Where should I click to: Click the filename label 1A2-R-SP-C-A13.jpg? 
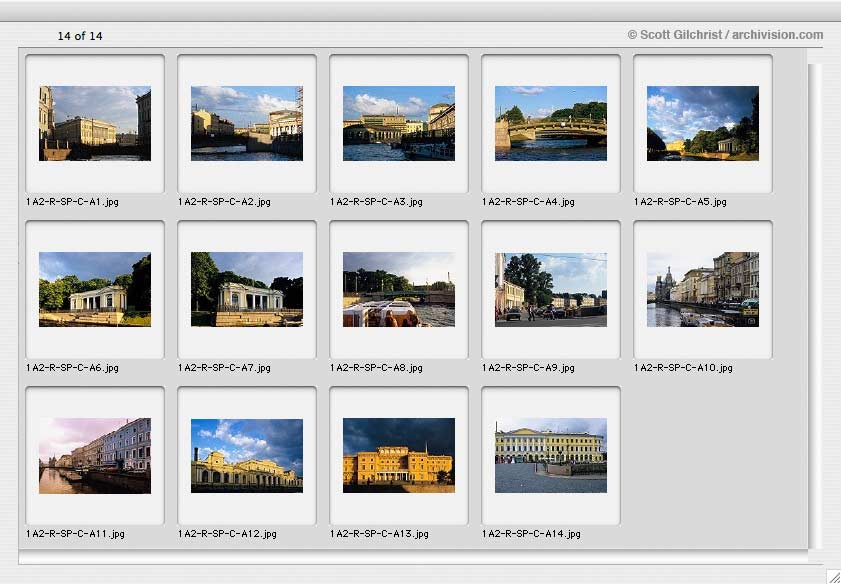[x=379, y=534]
